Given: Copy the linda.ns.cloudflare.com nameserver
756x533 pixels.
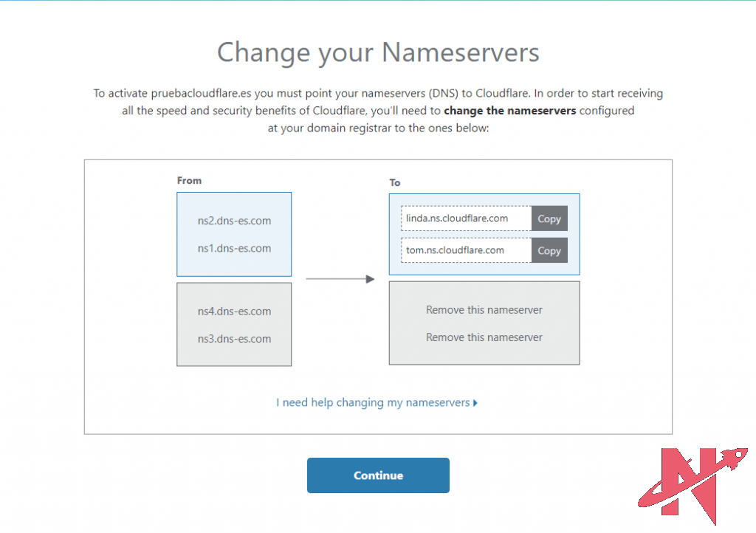Looking at the screenshot, I should 549,219.
